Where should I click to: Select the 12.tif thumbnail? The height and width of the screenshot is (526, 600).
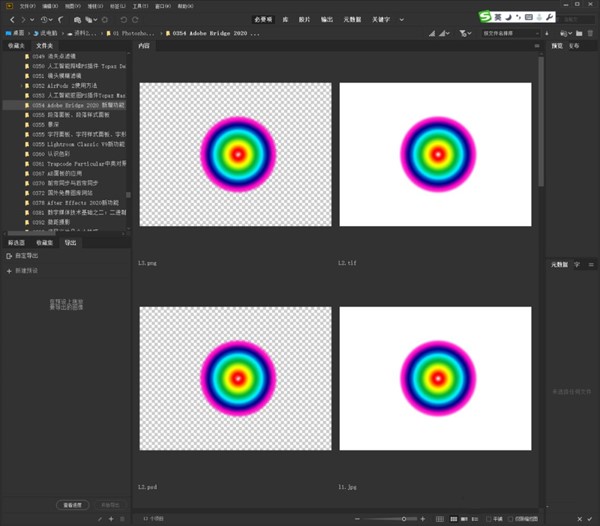[437, 165]
